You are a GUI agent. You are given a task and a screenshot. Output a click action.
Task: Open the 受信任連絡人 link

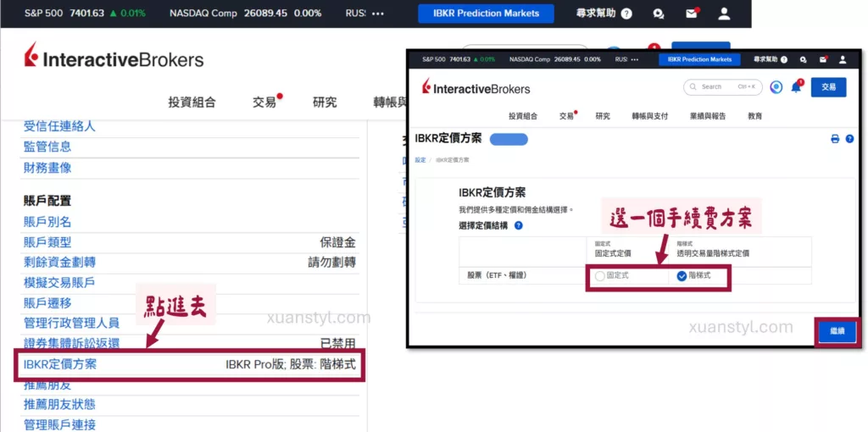[59, 126]
